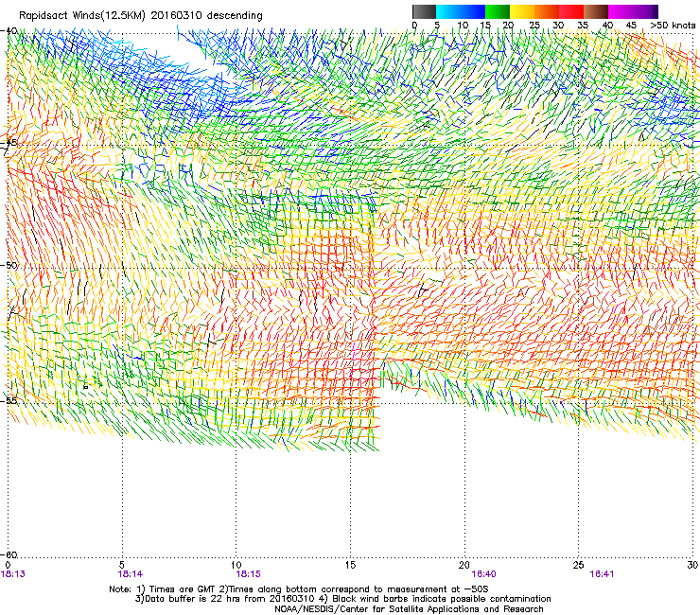Click the '25' label under the color bar

[x=534, y=26]
